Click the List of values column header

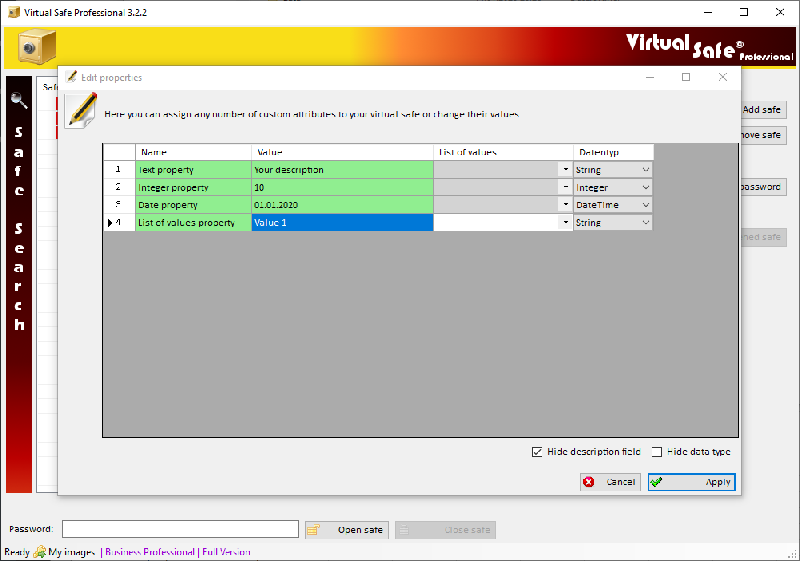pyautogui.click(x=504, y=152)
